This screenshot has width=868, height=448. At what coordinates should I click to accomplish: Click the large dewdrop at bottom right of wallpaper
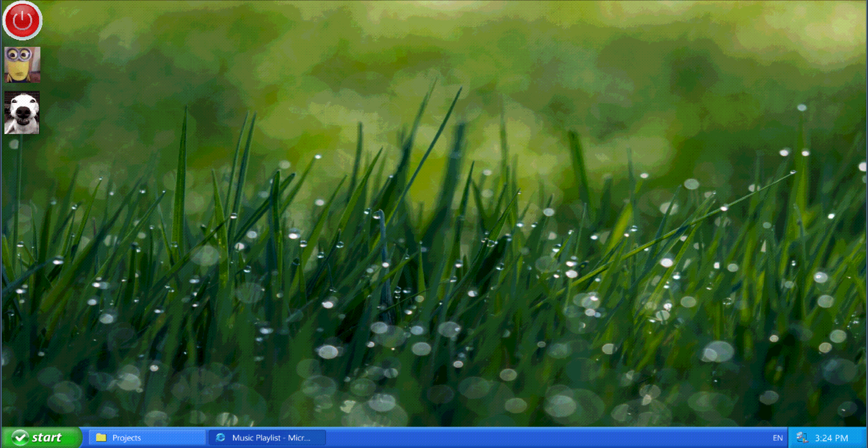[718, 352]
